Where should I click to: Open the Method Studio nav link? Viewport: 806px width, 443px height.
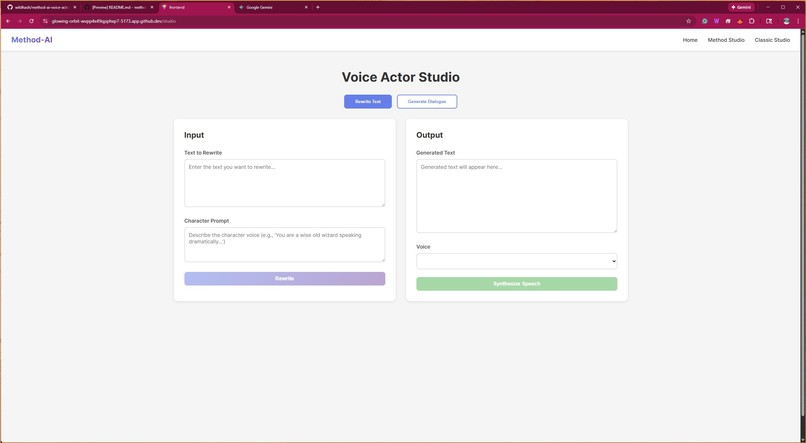(x=726, y=40)
